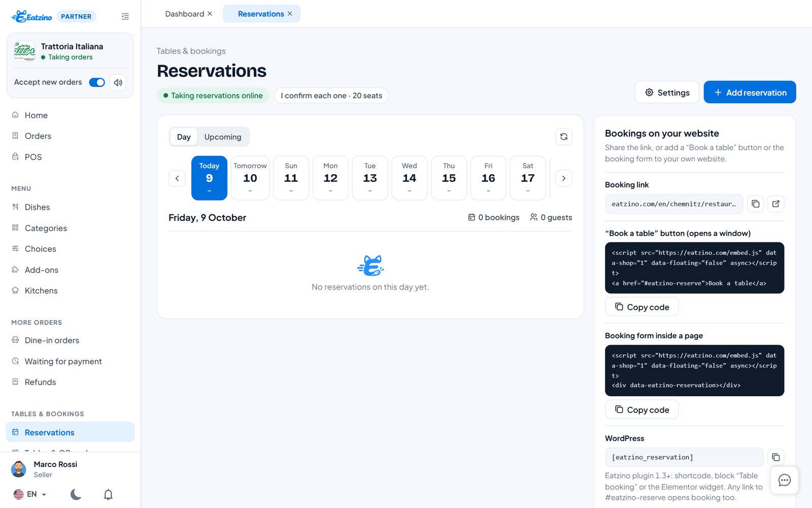The image size is (812, 508).
Task: Switch to Upcoming view
Action: point(223,137)
